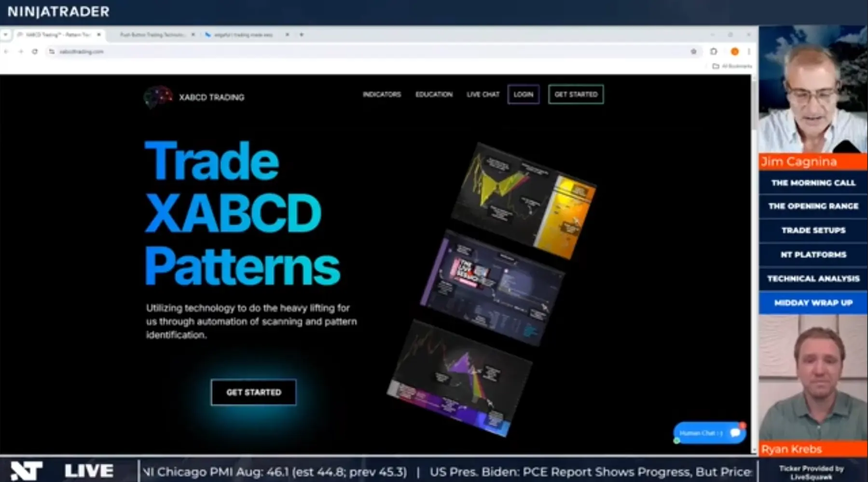Bookmark this page with the star icon
Viewport: 868px width, 482px height.
pos(693,52)
